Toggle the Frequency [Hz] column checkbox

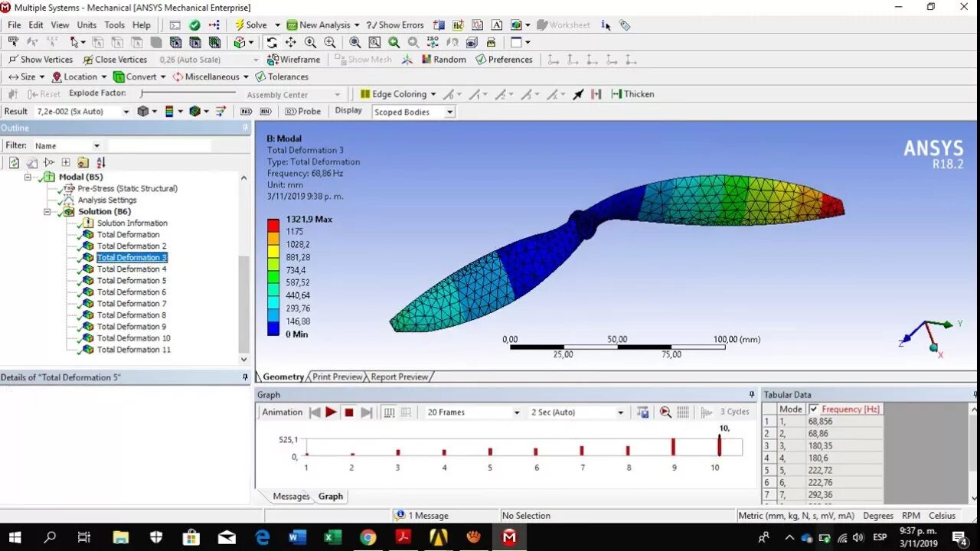(x=813, y=409)
